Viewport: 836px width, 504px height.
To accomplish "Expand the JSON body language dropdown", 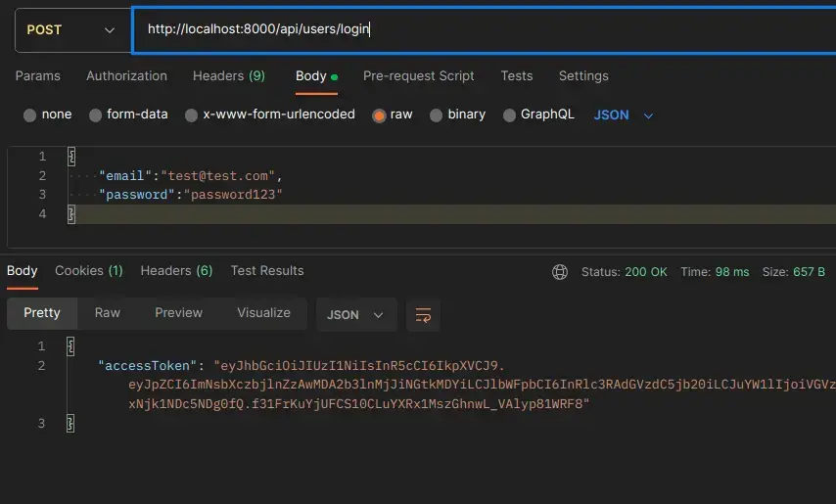I will click(x=624, y=115).
